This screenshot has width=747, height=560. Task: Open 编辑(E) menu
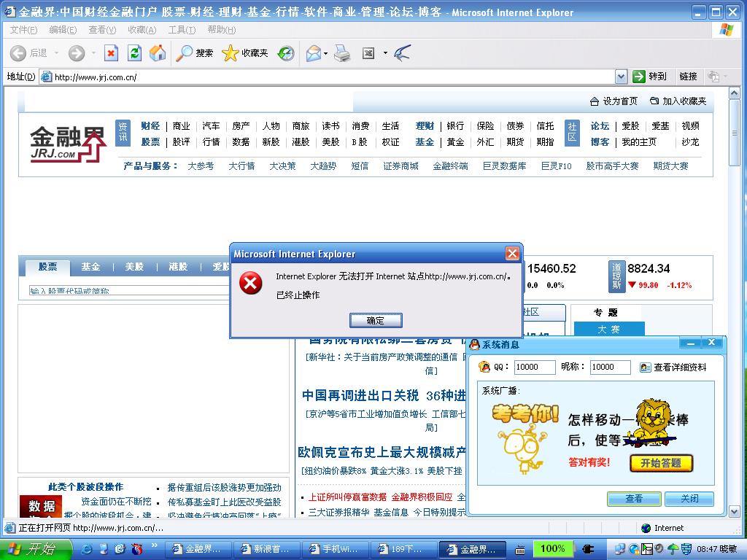[x=63, y=29]
